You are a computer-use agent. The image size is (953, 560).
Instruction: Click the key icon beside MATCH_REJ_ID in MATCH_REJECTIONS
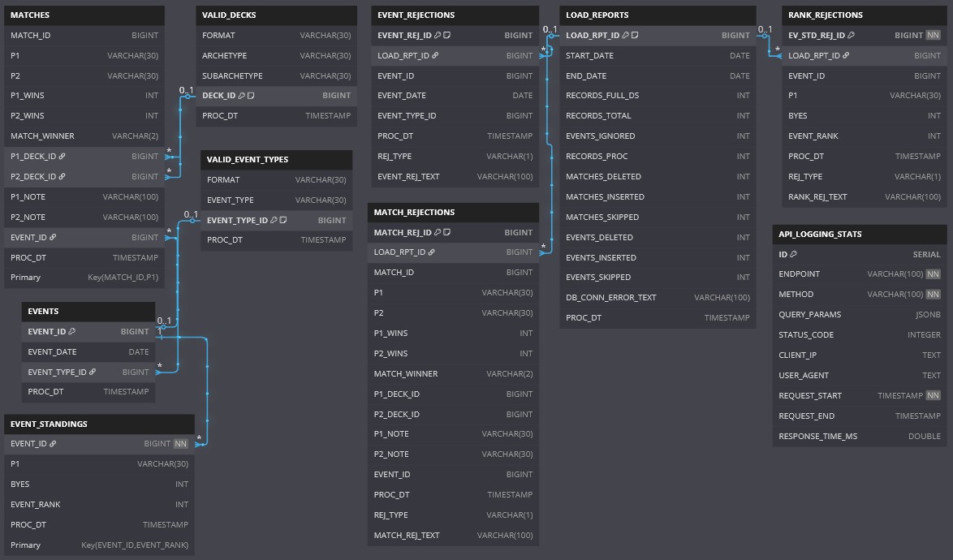coord(437,233)
